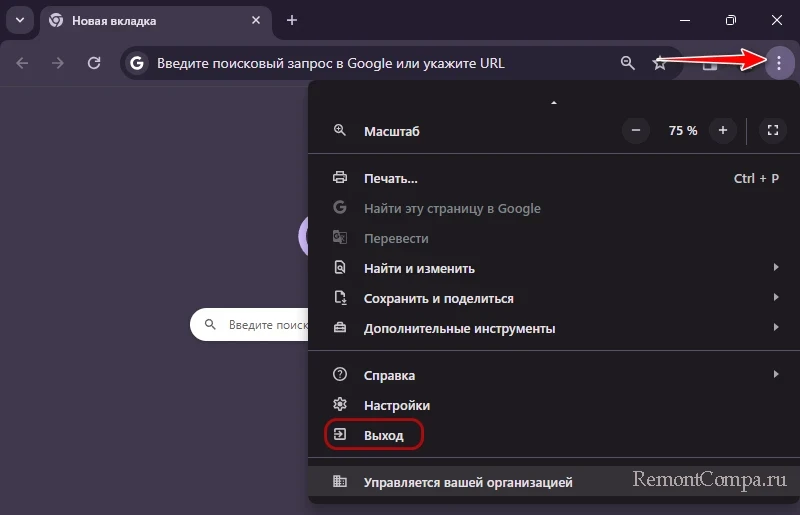Screen dimensions: 800x515
Task: Decrease zoom with the minus button
Action: pos(637,130)
